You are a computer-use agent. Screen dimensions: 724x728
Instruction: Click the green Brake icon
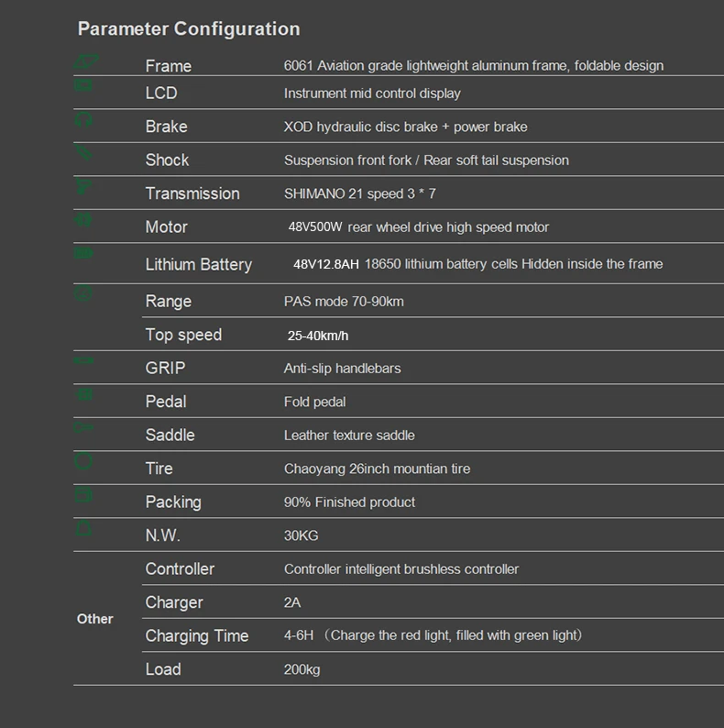coord(84,119)
